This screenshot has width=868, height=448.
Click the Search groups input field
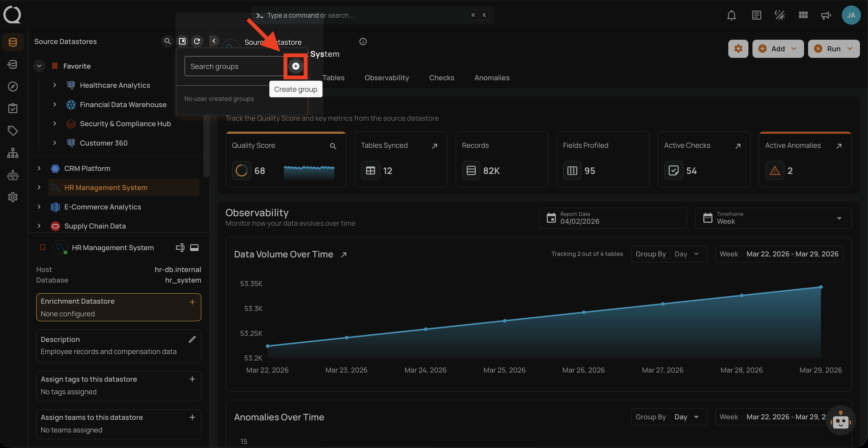point(234,66)
